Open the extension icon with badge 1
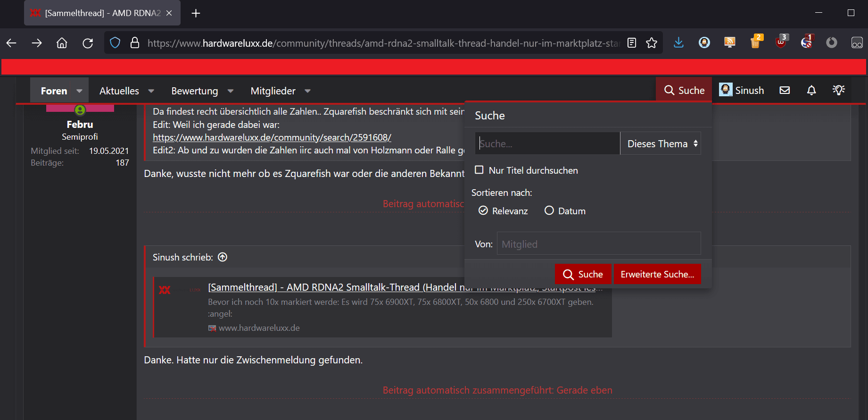 807,42
